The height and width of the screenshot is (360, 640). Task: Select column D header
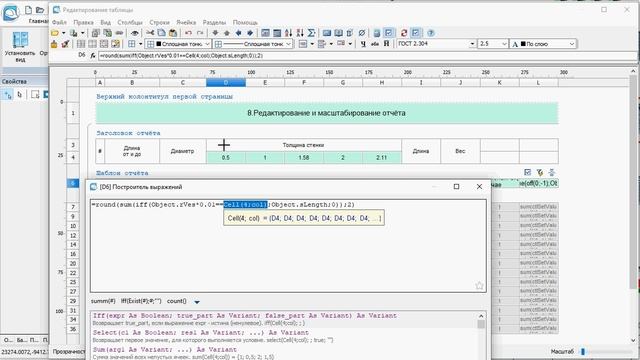[226, 82]
